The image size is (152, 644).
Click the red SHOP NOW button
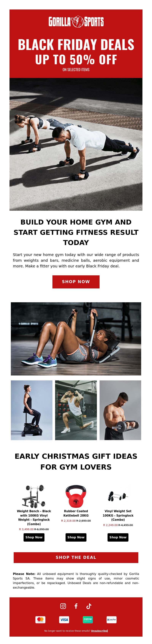[x=76, y=282]
